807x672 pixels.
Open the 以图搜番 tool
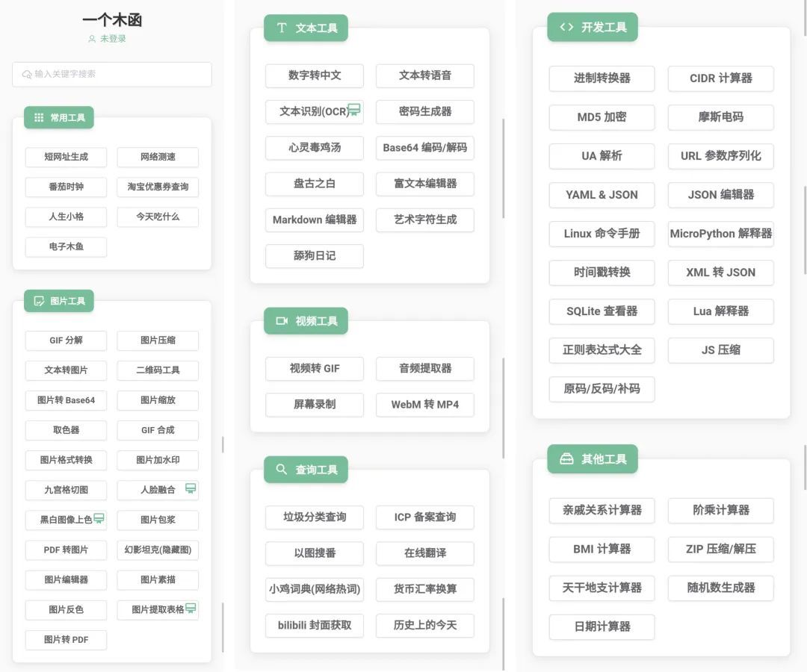pos(315,553)
